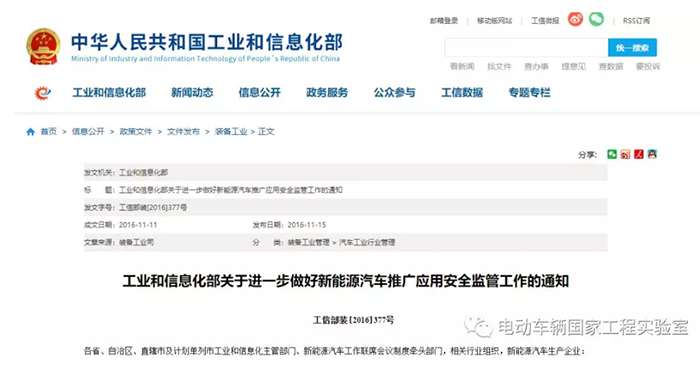Click the blue home icon in breadcrumb
The width and height of the screenshot is (700, 372).
coord(30,132)
